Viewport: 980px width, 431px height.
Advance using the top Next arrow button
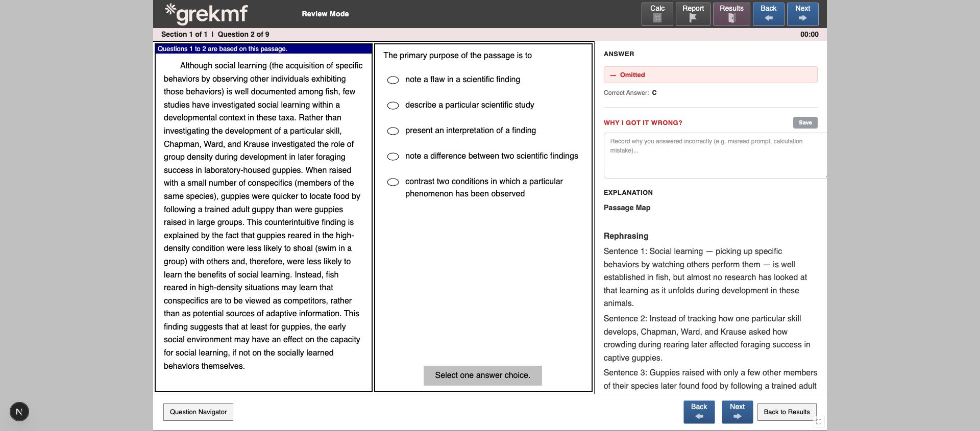[x=802, y=14]
